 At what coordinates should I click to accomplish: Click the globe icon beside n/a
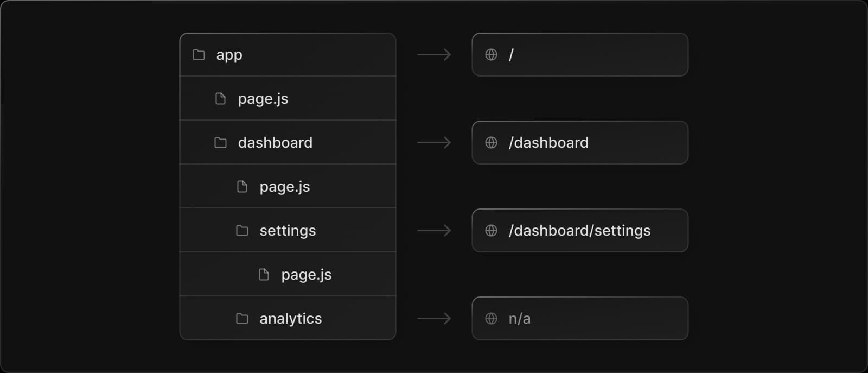click(491, 319)
